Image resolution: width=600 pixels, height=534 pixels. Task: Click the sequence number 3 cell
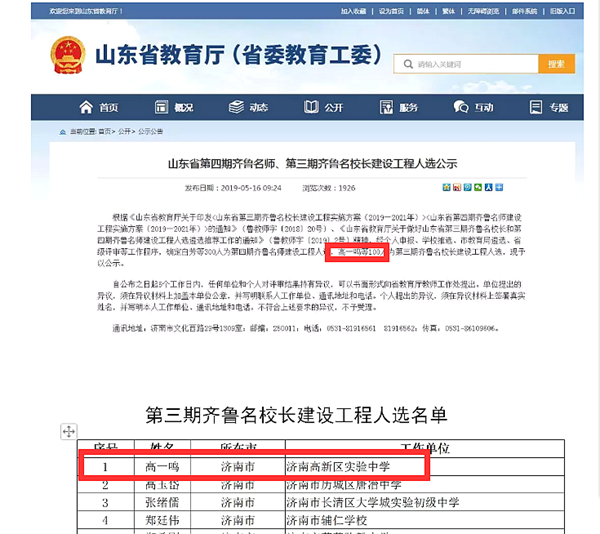[106, 502]
